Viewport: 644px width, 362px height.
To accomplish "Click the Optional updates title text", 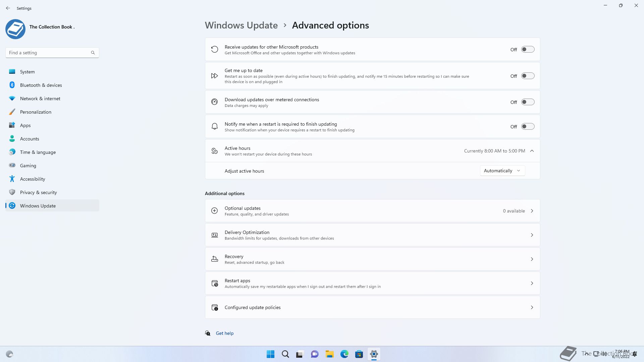I will [243, 208].
